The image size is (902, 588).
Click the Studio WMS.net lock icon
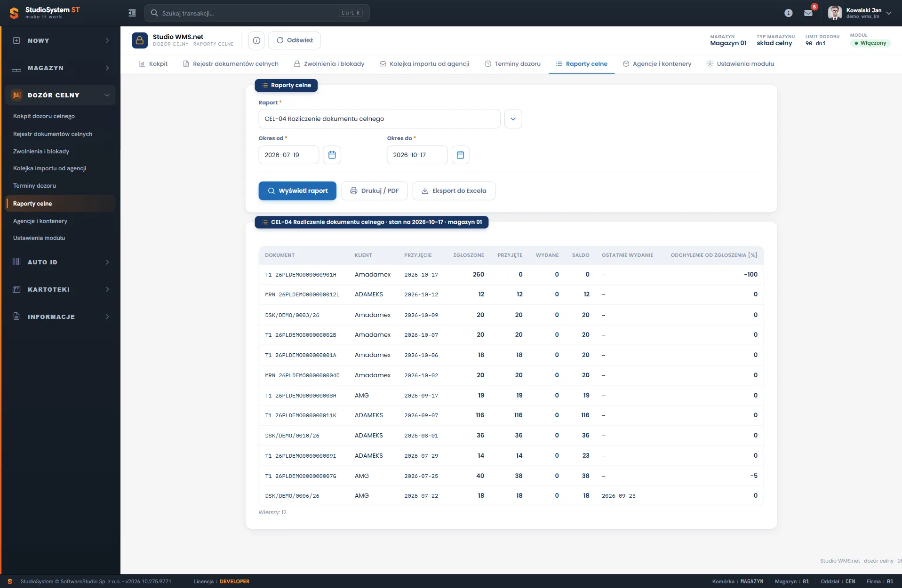(x=140, y=40)
